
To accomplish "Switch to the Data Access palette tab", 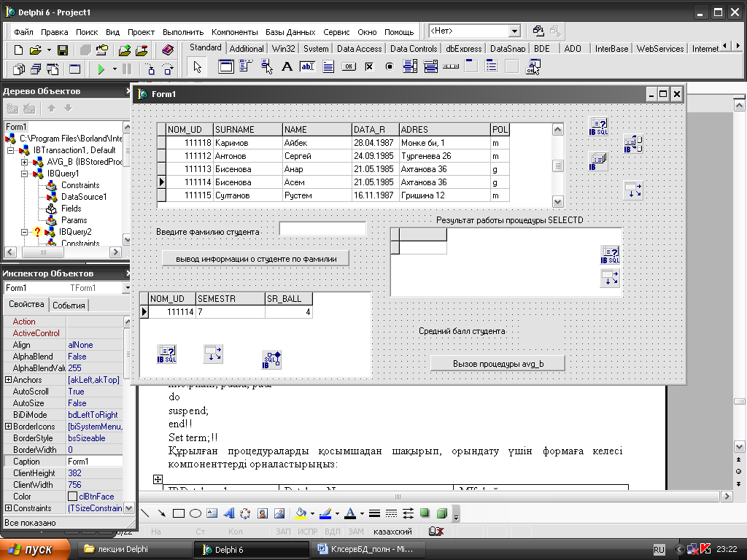I will 359,49.
